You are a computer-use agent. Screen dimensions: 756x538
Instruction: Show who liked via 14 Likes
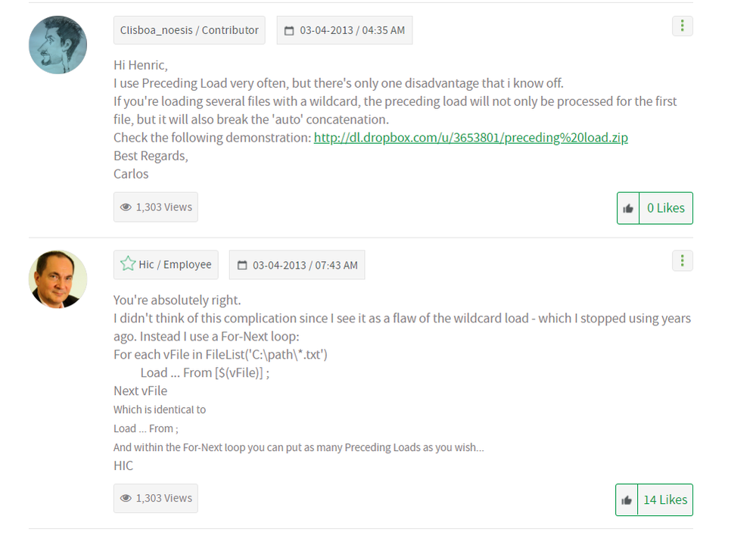(x=665, y=500)
